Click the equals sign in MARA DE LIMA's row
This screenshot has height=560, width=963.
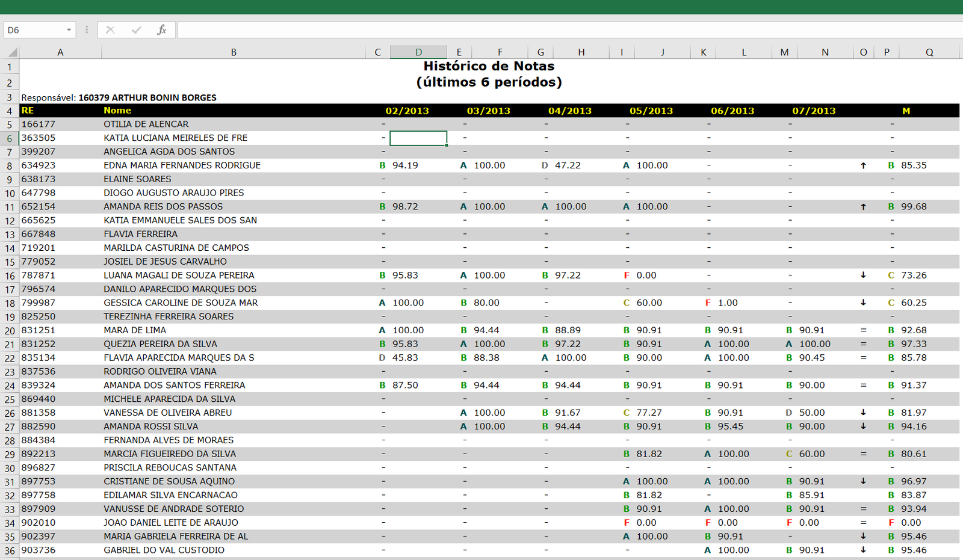point(863,330)
